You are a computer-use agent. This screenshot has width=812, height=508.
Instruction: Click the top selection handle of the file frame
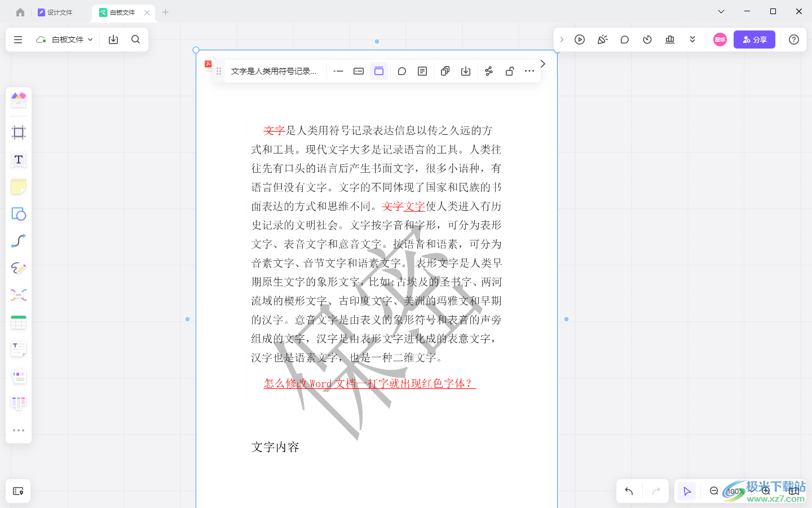pos(377,41)
